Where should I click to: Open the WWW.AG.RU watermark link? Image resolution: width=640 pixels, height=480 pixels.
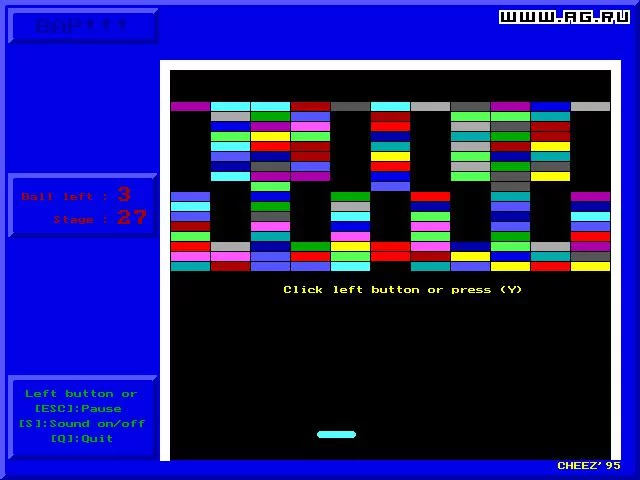pyautogui.click(x=564, y=17)
